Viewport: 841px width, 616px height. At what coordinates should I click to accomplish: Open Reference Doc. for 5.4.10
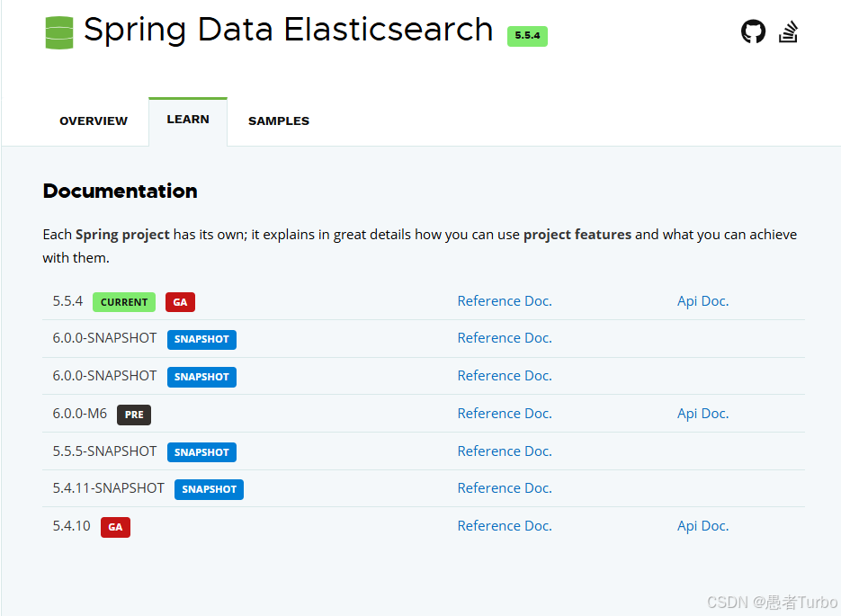(505, 526)
